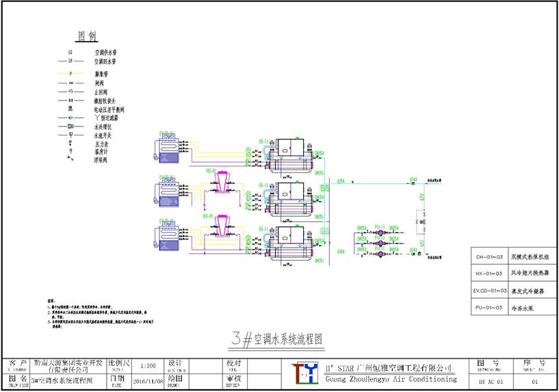Click the HY AC 01 drawing number cell

491,380
